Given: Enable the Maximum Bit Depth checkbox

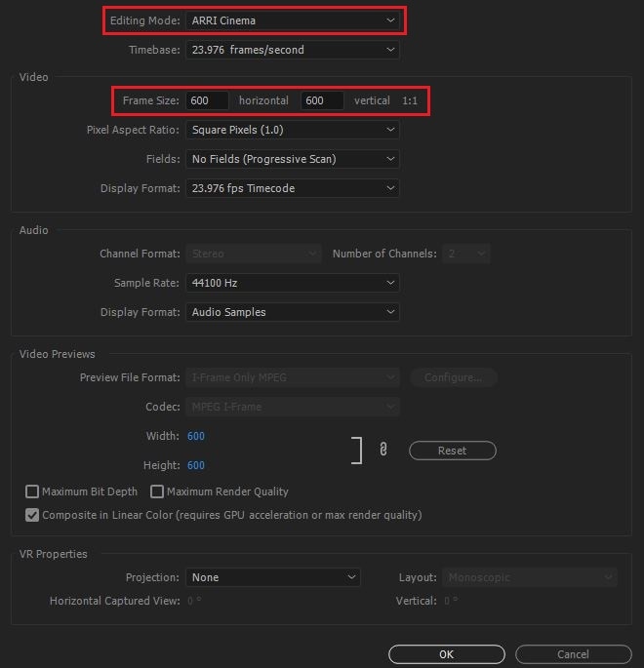Looking at the screenshot, I should (33, 491).
